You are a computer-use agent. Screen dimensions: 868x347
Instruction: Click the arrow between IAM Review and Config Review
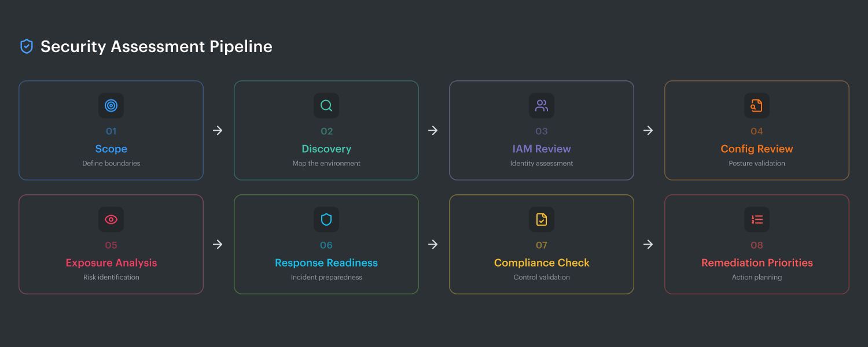click(x=648, y=131)
